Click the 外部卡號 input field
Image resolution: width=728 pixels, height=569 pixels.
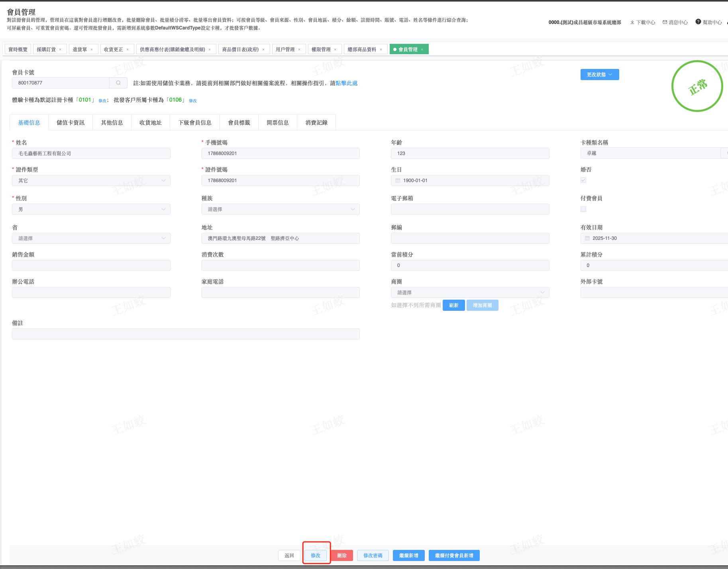coord(654,292)
